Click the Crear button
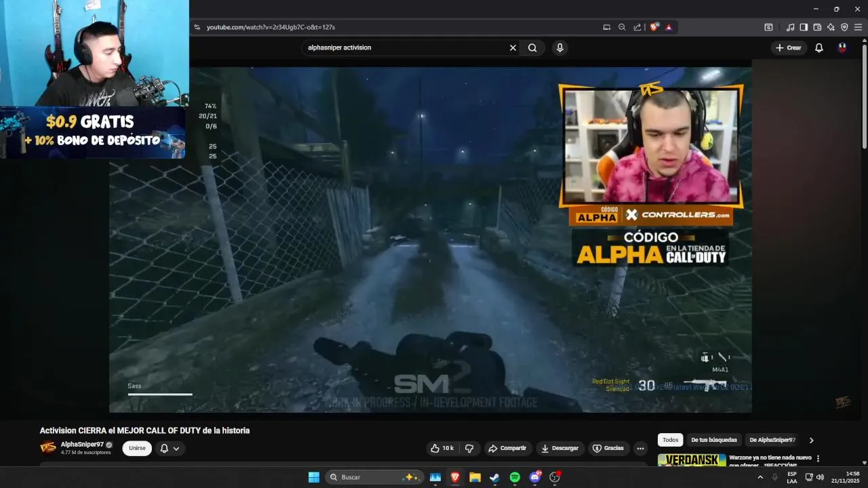 tap(789, 47)
